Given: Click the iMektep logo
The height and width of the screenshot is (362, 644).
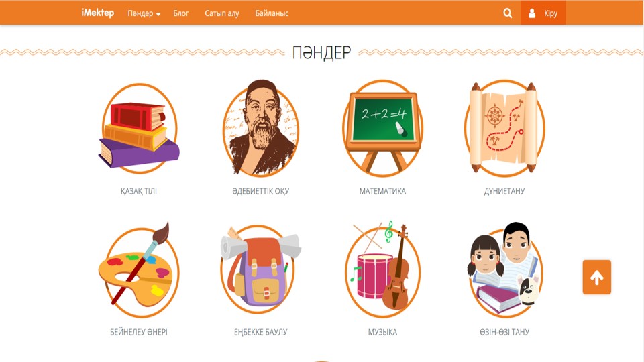Looking at the screenshot, I should click(x=98, y=13).
